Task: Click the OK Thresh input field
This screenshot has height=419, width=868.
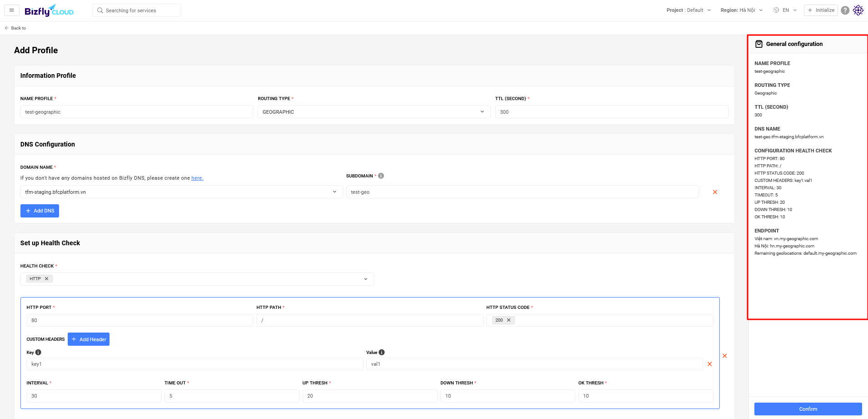Action: [646, 396]
